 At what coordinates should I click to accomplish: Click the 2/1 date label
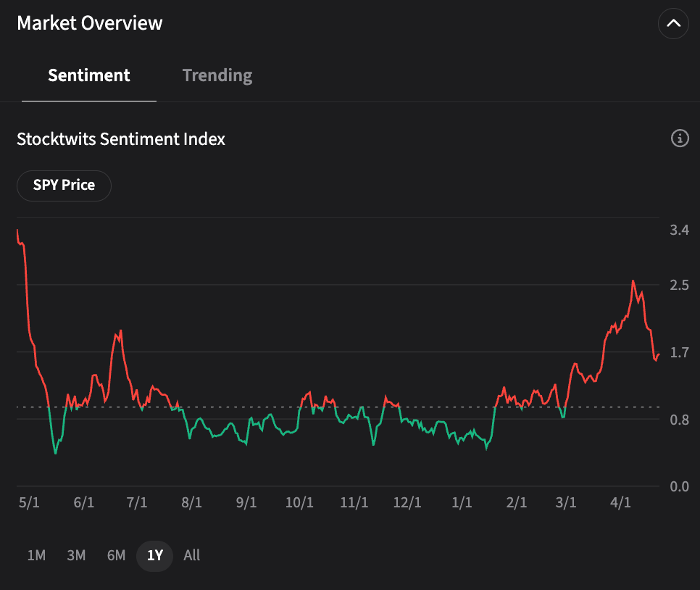tap(516, 502)
